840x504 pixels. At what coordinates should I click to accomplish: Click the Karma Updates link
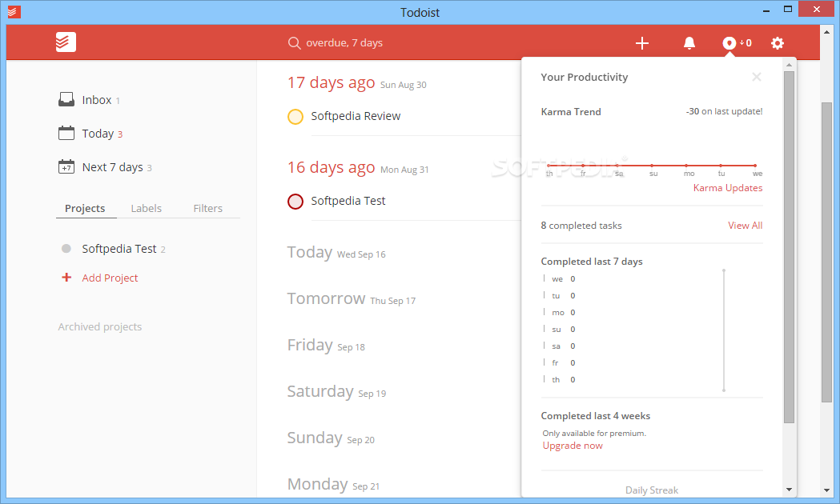tap(728, 188)
